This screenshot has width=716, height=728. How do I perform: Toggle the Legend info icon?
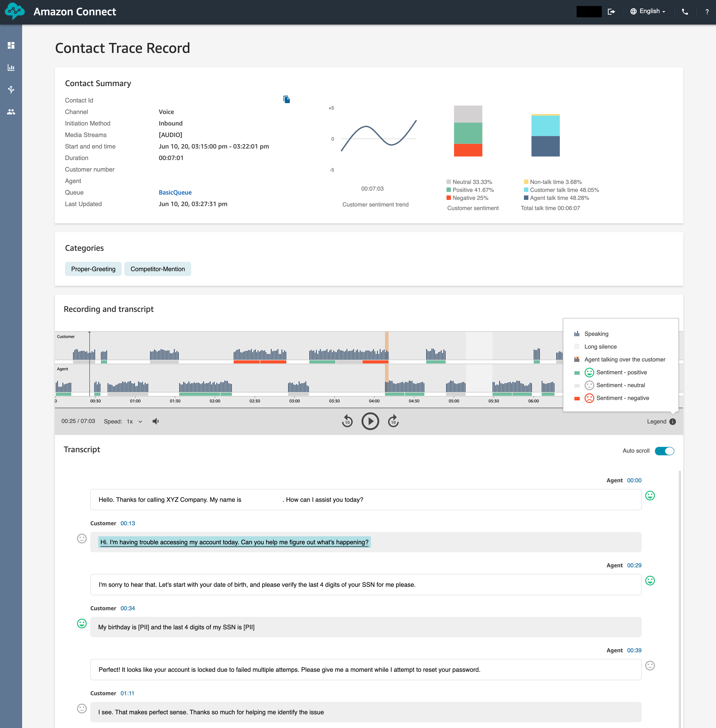click(673, 422)
